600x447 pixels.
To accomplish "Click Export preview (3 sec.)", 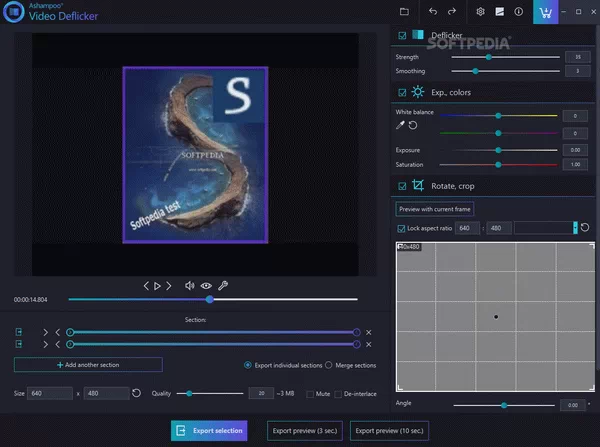I will point(305,431).
